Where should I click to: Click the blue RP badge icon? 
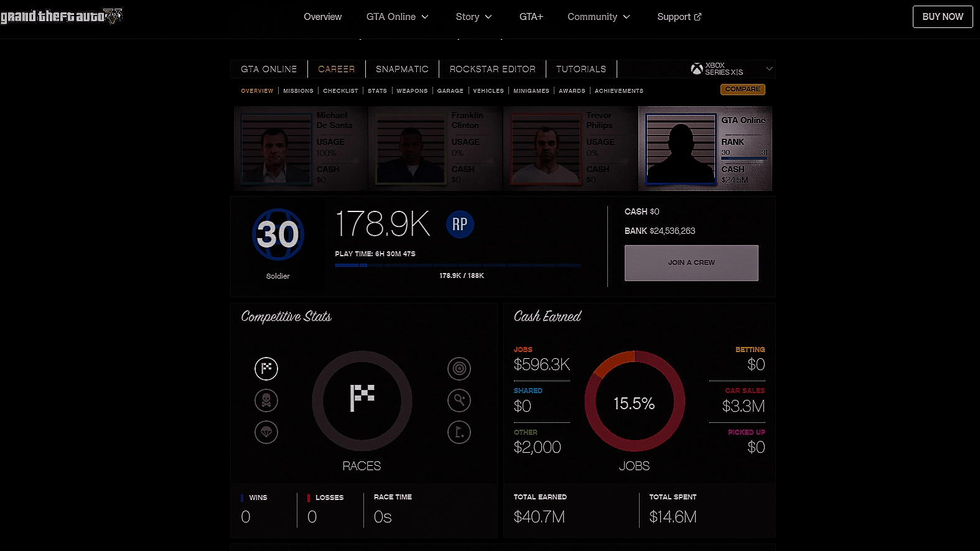point(460,225)
